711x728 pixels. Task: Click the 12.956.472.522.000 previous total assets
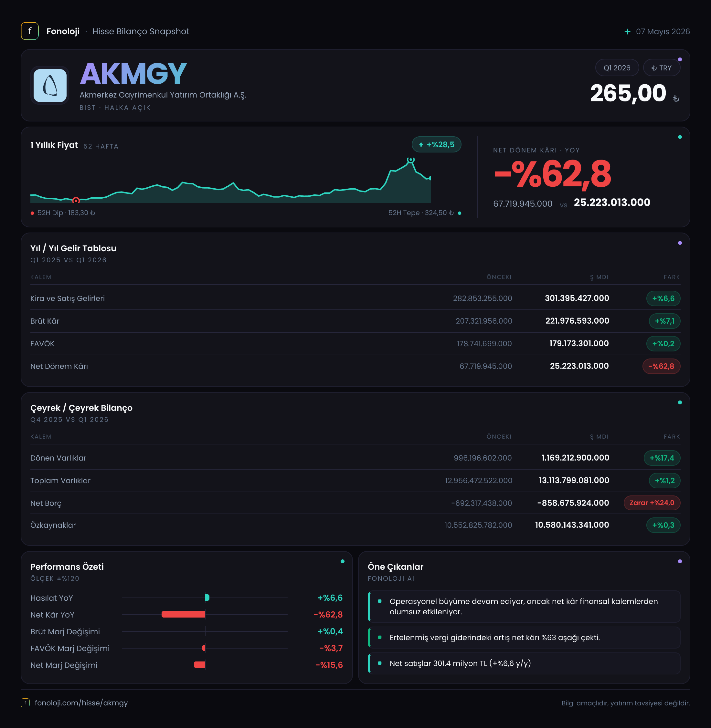tap(479, 481)
